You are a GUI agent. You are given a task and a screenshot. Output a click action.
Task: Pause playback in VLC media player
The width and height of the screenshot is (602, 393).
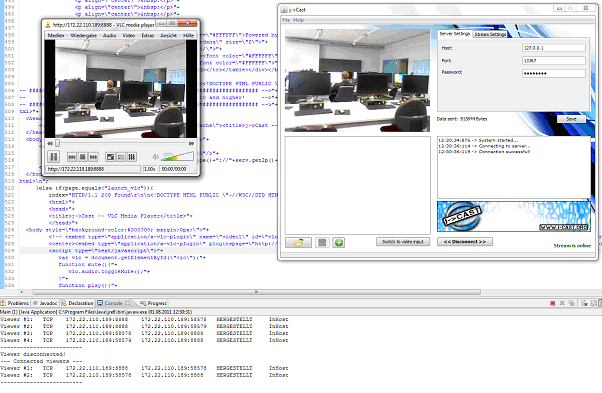click(x=54, y=157)
